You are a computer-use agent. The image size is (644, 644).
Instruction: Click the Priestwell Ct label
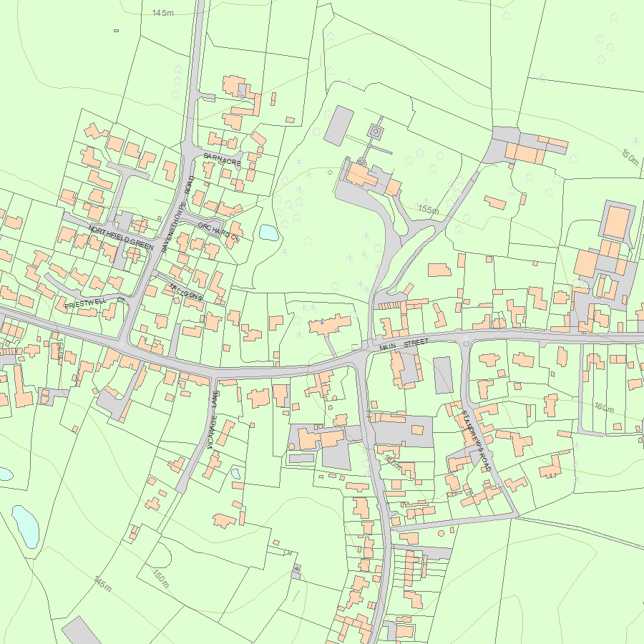click(95, 303)
